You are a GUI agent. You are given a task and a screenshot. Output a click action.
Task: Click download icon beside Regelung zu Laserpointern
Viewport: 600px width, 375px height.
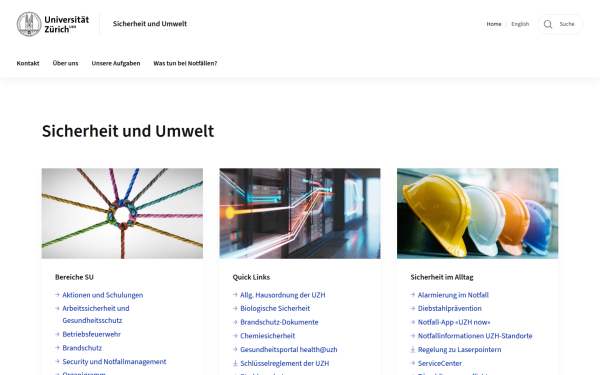point(412,349)
